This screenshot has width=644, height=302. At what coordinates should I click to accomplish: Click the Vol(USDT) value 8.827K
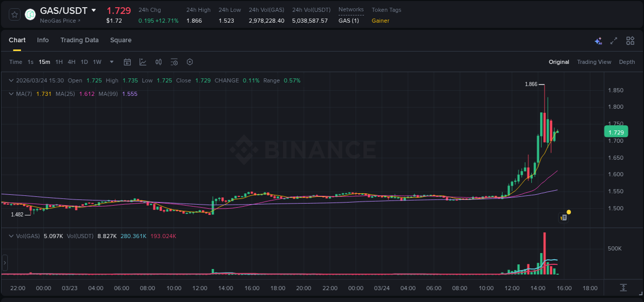click(107, 236)
